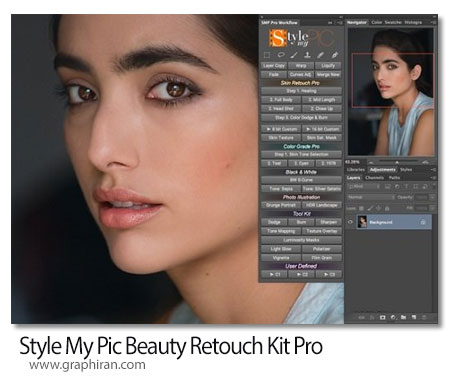The image size is (450, 379).
Task: Click the Tone: Sepia button
Action: 281,189
